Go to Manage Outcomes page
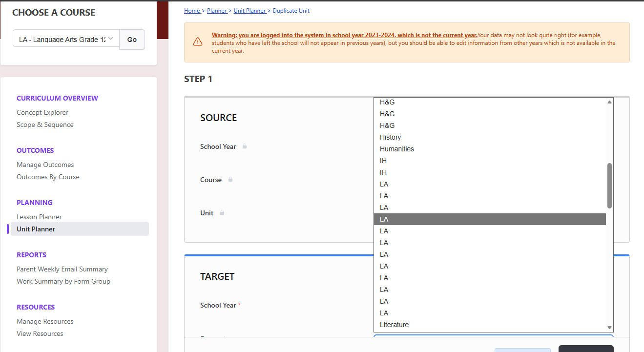 (x=45, y=165)
